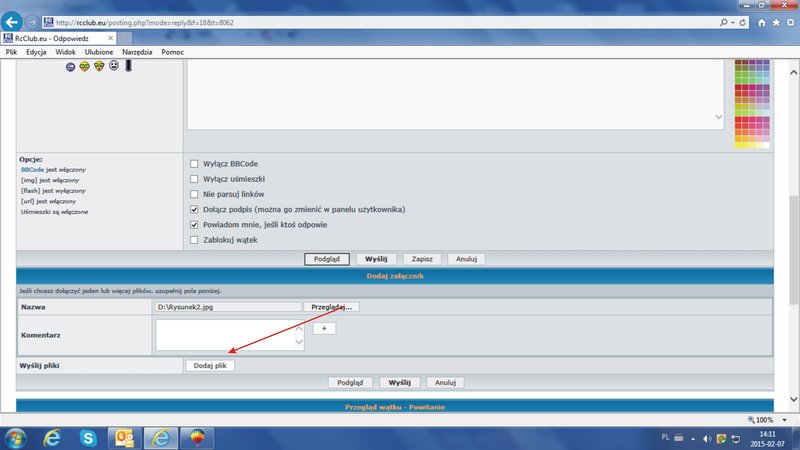This screenshot has width=800, height=450.
Task: Click the PL language indicator
Action: (x=665, y=437)
